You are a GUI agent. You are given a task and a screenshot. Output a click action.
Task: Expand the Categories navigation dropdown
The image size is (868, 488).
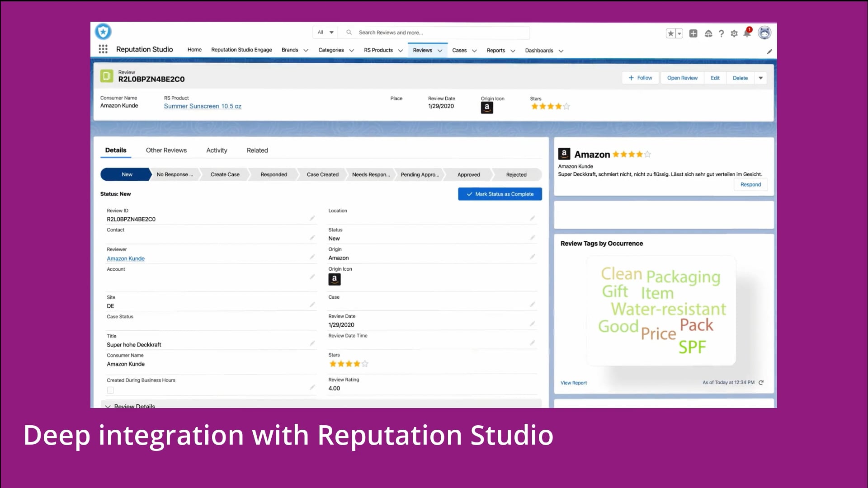pyautogui.click(x=351, y=51)
